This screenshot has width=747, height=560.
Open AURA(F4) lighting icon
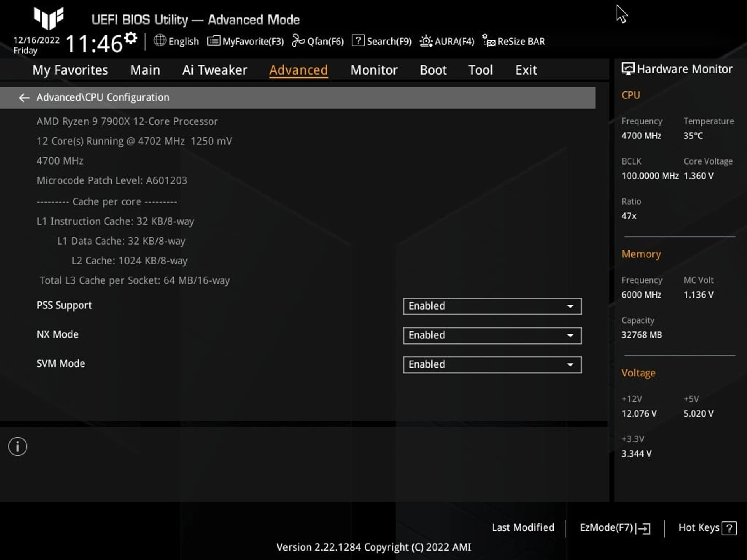coord(426,41)
